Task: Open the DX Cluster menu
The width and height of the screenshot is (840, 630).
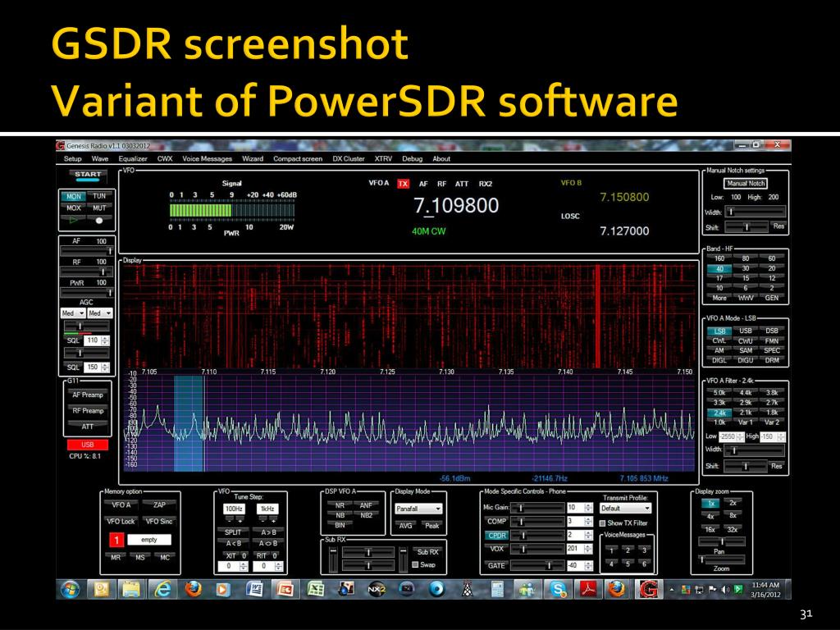Action: tap(348, 158)
